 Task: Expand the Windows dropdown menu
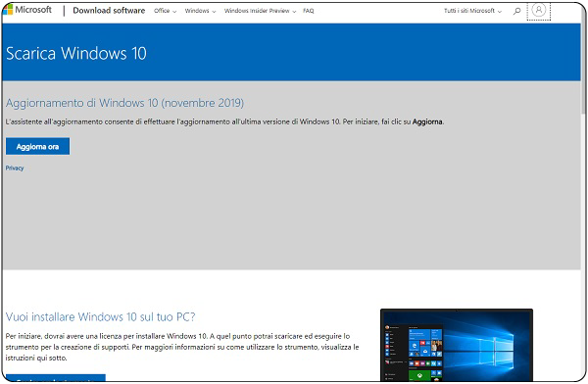[200, 11]
